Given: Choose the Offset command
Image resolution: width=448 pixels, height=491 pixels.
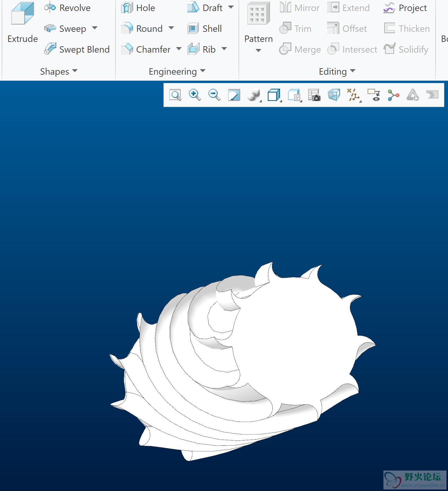Looking at the screenshot, I should tap(347, 28).
